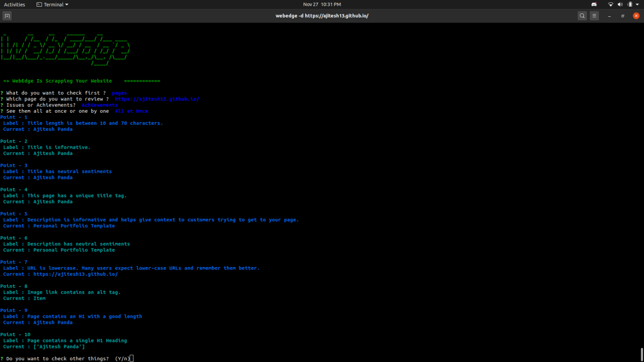
Task: Expand the system menu arrow
Action: 637,4
